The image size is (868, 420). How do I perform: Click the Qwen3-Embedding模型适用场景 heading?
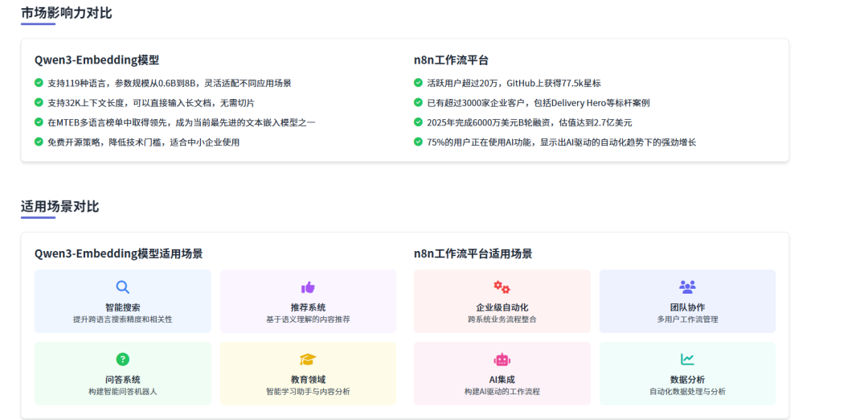click(118, 253)
